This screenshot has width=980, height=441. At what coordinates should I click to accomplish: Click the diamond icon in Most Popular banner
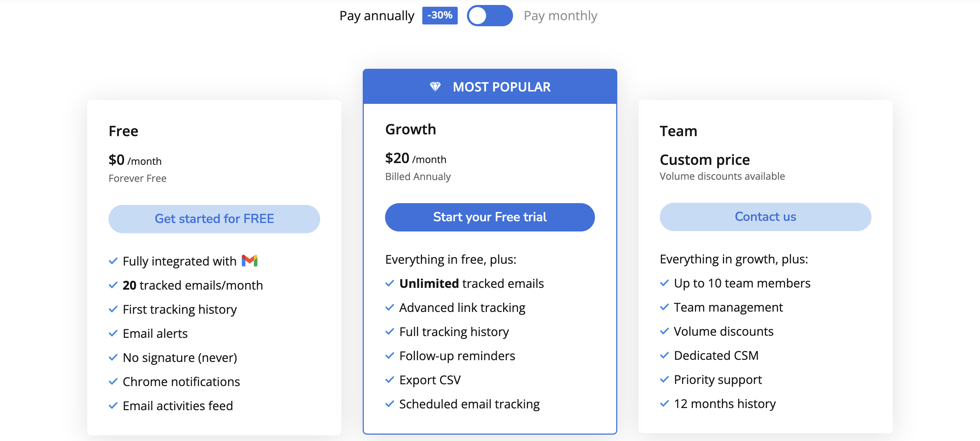tap(435, 87)
